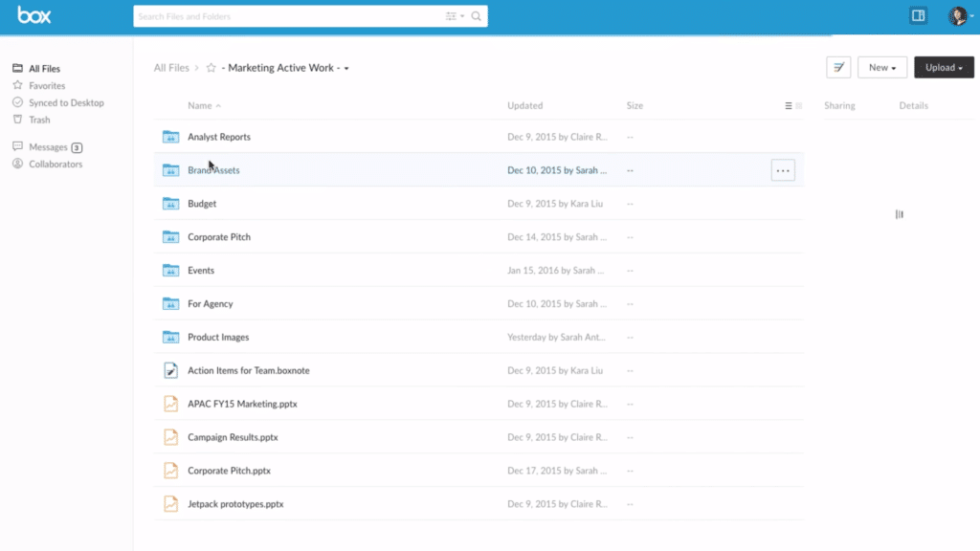
Task: Switch to grid view icon
Action: pyautogui.click(x=799, y=105)
